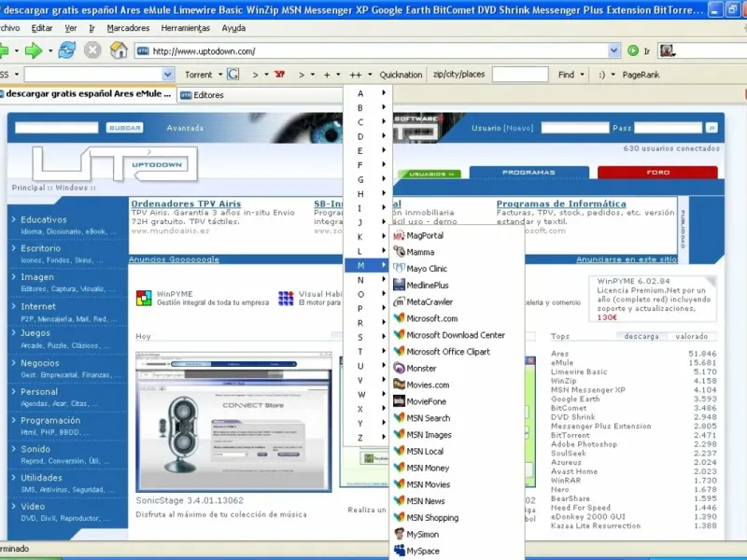Open Ordenadores TPV Airis ad link
This screenshot has width=747, height=560.
pos(186,203)
